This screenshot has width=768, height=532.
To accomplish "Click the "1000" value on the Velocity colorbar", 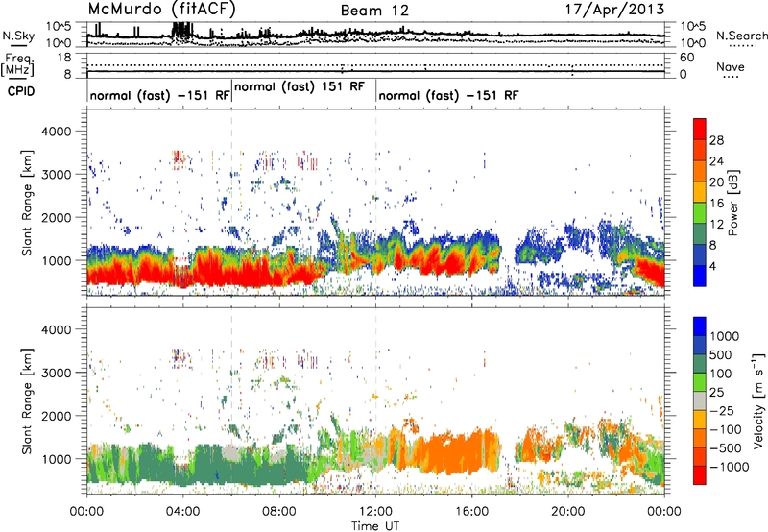I will [725, 336].
